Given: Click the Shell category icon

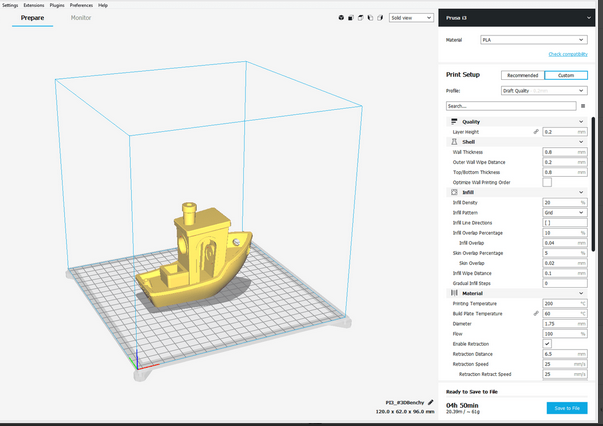Looking at the screenshot, I should point(454,142).
